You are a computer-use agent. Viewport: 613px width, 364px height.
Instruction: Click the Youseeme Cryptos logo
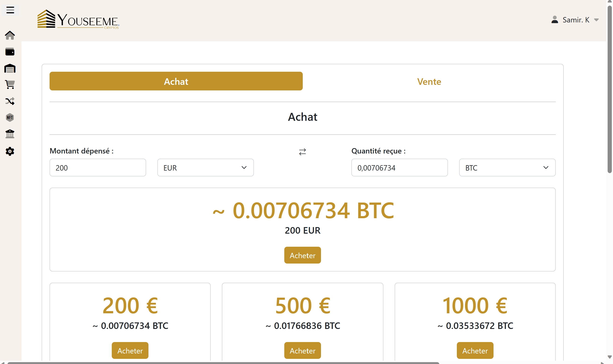[x=79, y=20]
